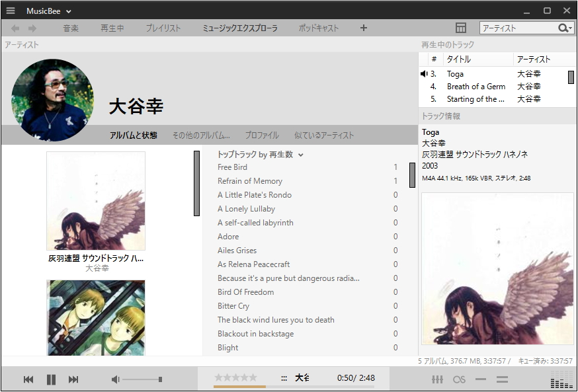Focus the アーティスト search field
Viewport: 578px width, 392px height.
[518, 28]
